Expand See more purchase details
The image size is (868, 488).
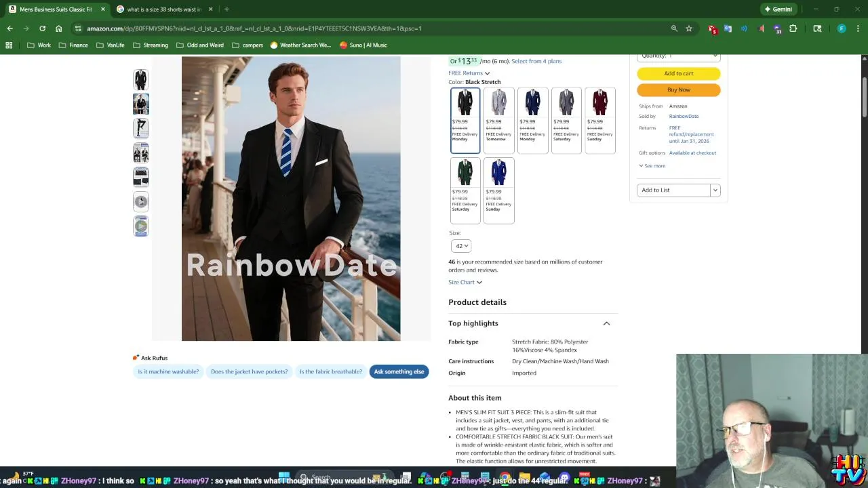coord(652,166)
